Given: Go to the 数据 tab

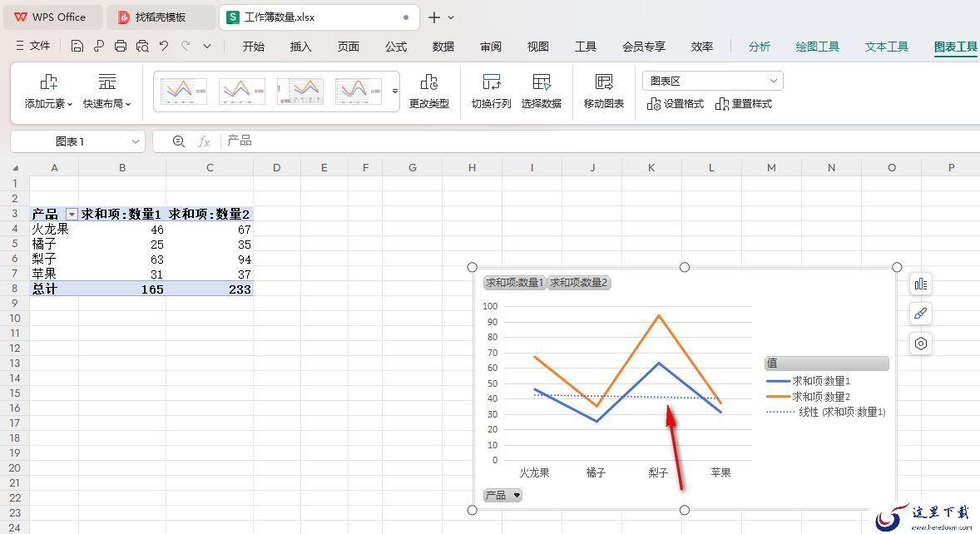Looking at the screenshot, I should coord(443,47).
